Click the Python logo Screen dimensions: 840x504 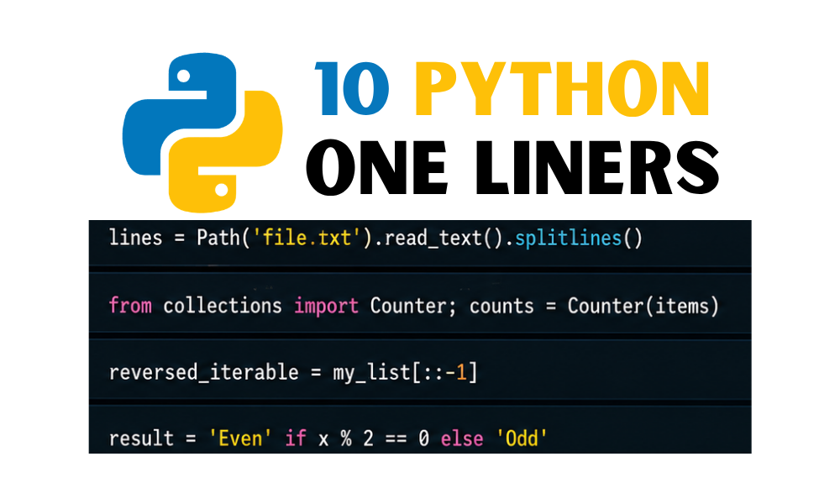pyautogui.click(x=202, y=133)
